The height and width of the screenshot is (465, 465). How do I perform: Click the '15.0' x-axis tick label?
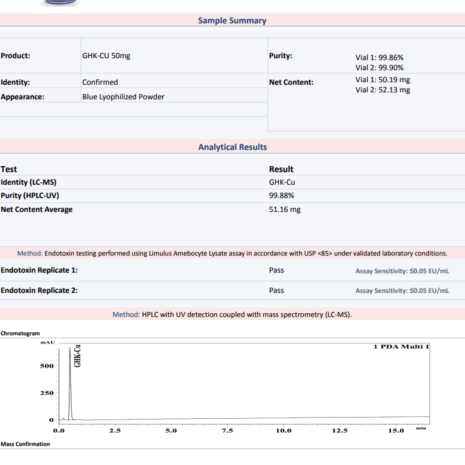tap(396, 431)
